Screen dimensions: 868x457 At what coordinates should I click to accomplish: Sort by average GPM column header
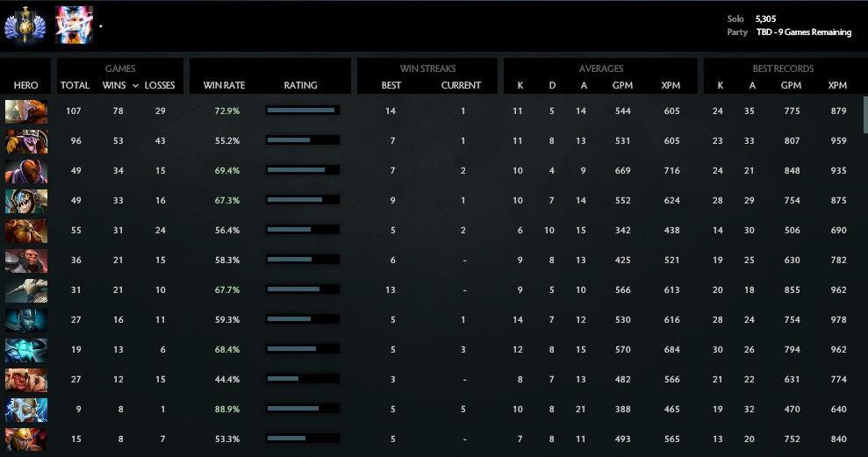pyautogui.click(x=621, y=86)
